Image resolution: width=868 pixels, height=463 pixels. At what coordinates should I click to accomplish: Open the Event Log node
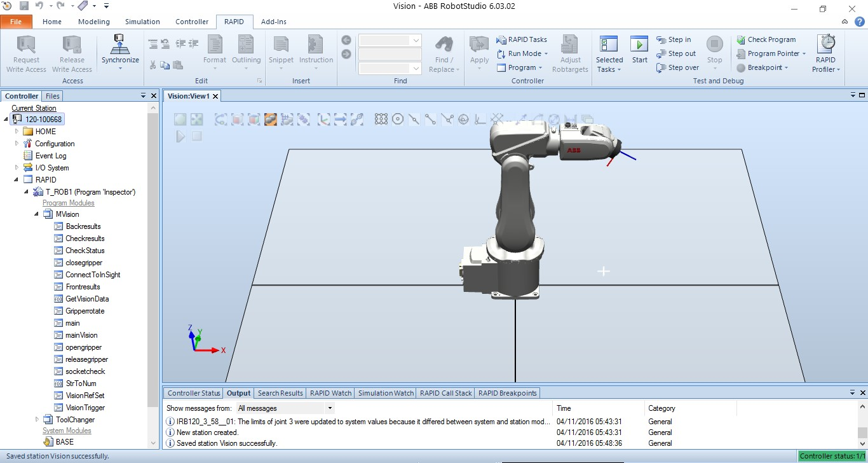pyautogui.click(x=51, y=156)
